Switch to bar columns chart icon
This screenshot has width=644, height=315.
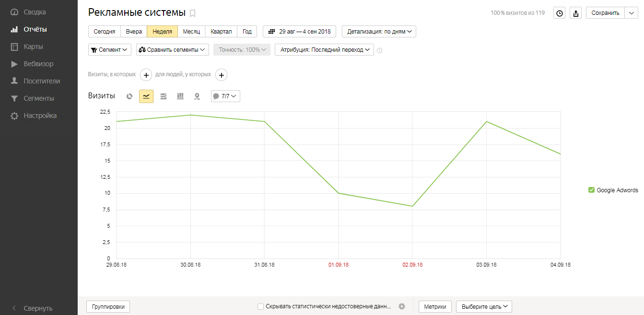[x=180, y=96]
